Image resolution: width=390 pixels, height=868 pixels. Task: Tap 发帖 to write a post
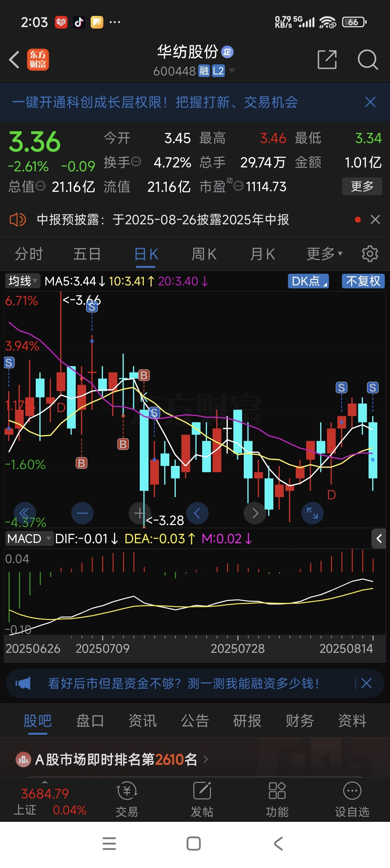click(202, 799)
